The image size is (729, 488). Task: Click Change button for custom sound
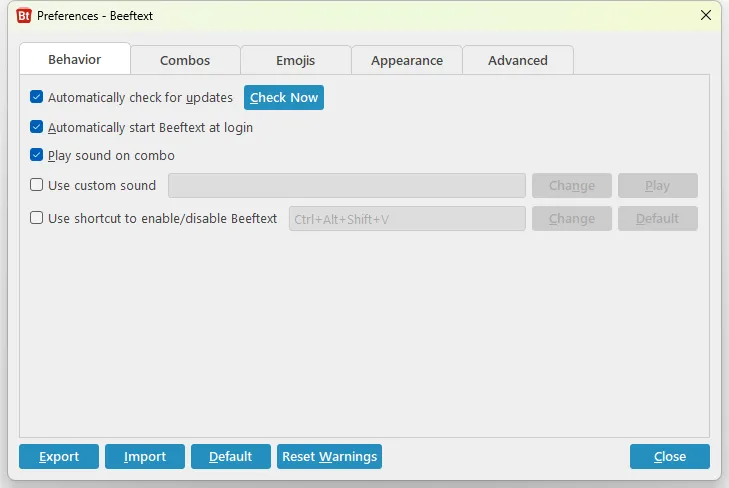pos(572,185)
